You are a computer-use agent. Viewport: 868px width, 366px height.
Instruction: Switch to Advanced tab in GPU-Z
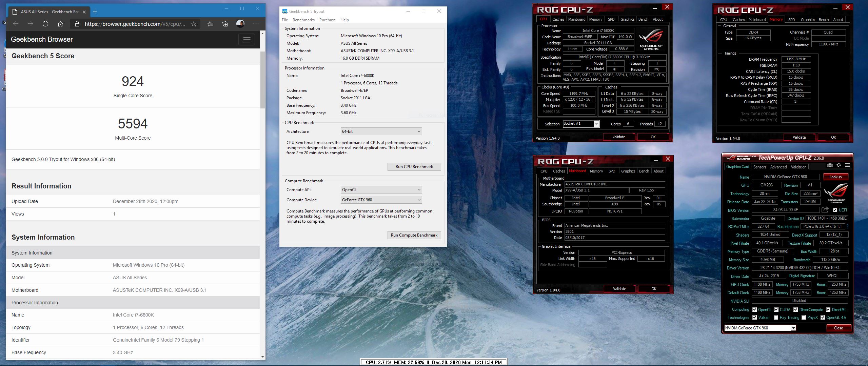click(x=778, y=167)
